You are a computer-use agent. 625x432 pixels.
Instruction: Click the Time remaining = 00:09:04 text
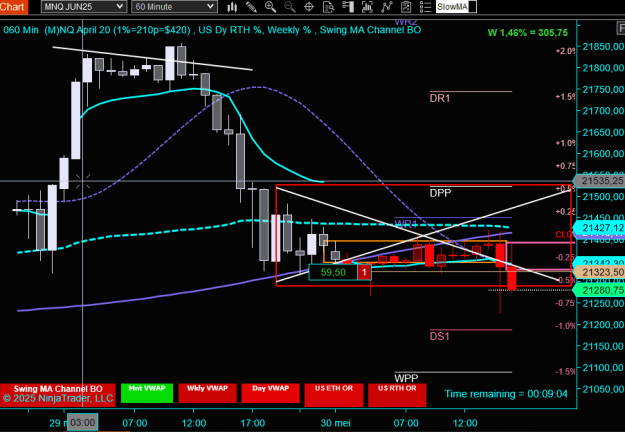pyautogui.click(x=506, y=394)
